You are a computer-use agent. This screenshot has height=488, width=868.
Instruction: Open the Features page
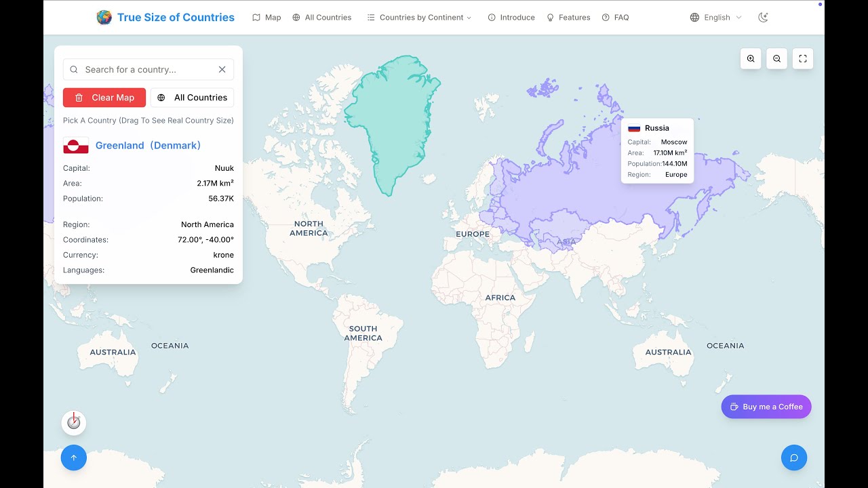(x=568, y=18)
